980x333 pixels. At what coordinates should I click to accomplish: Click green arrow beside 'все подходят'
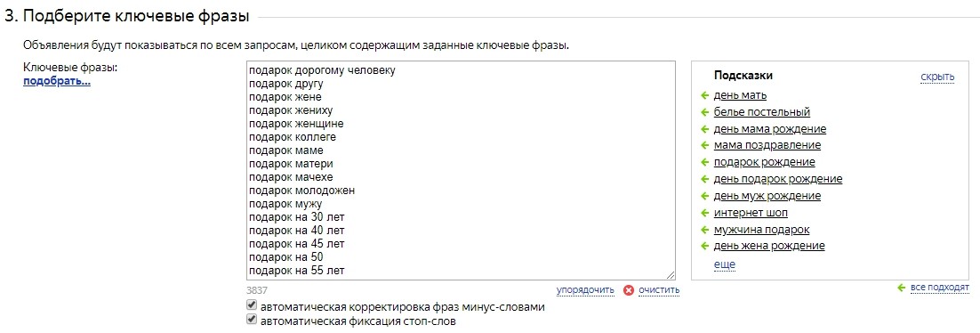click(x=901, y=288)
